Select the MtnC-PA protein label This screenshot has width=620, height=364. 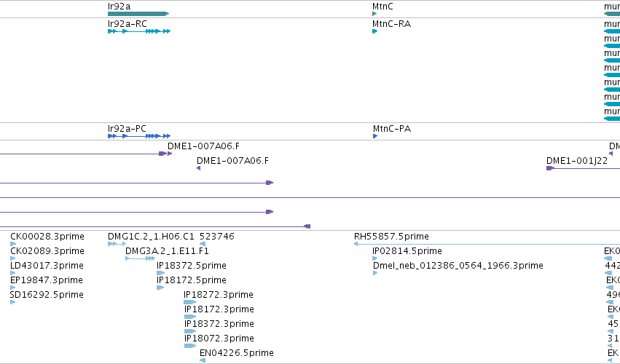(x=392, y=129)
